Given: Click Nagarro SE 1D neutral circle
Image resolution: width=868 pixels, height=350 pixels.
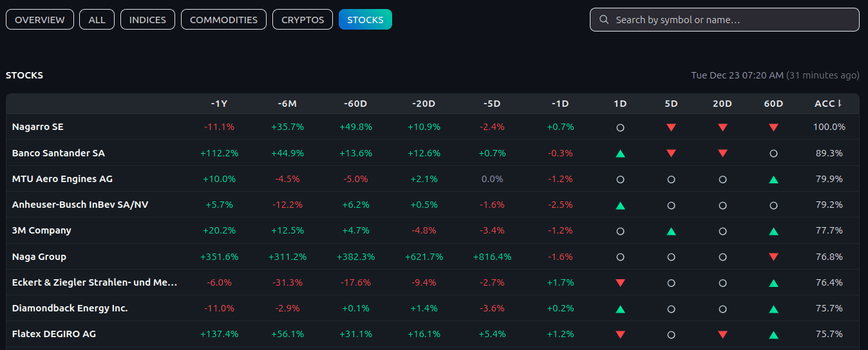Looking at the screenshot, I should 620,127.
